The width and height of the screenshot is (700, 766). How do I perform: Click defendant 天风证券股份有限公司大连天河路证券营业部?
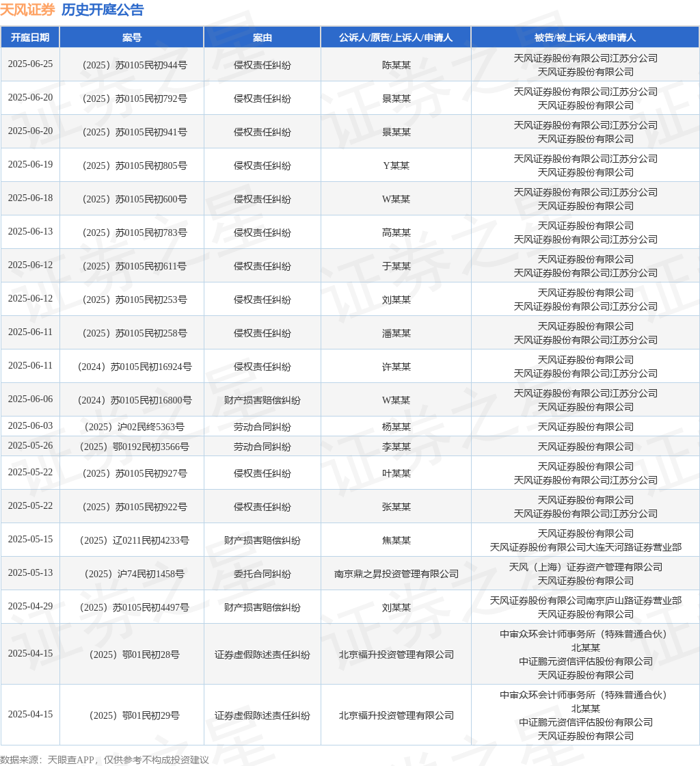tap(585, 548)
